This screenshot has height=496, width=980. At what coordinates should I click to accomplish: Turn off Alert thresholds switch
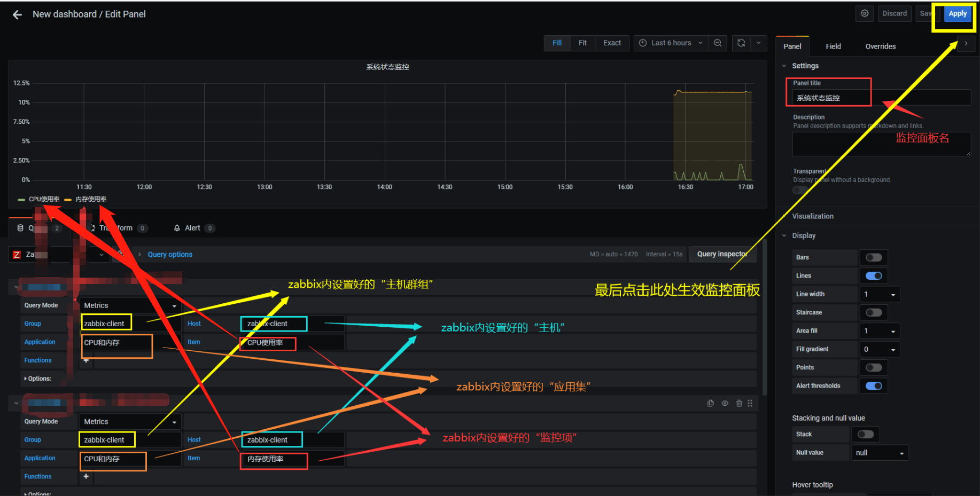874,386
